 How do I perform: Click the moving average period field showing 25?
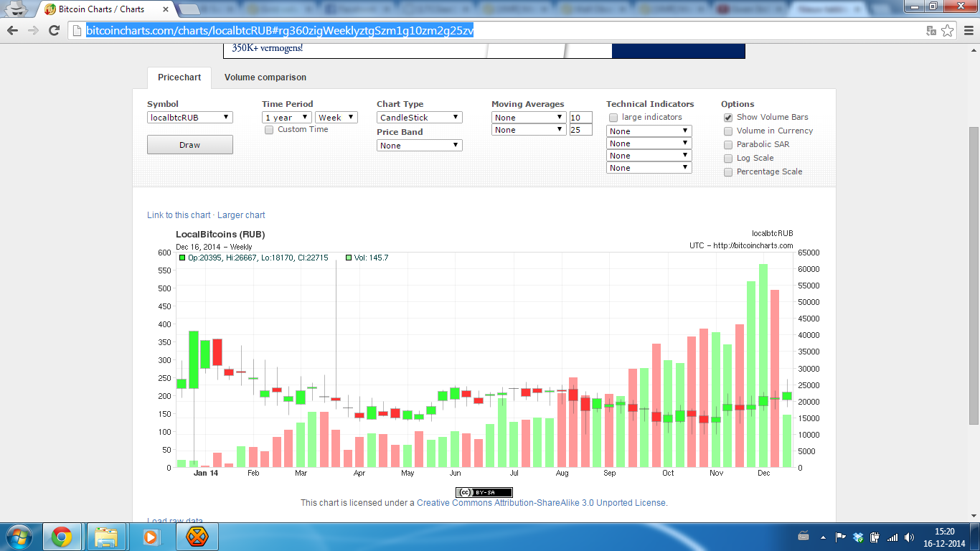coord(580,130)
